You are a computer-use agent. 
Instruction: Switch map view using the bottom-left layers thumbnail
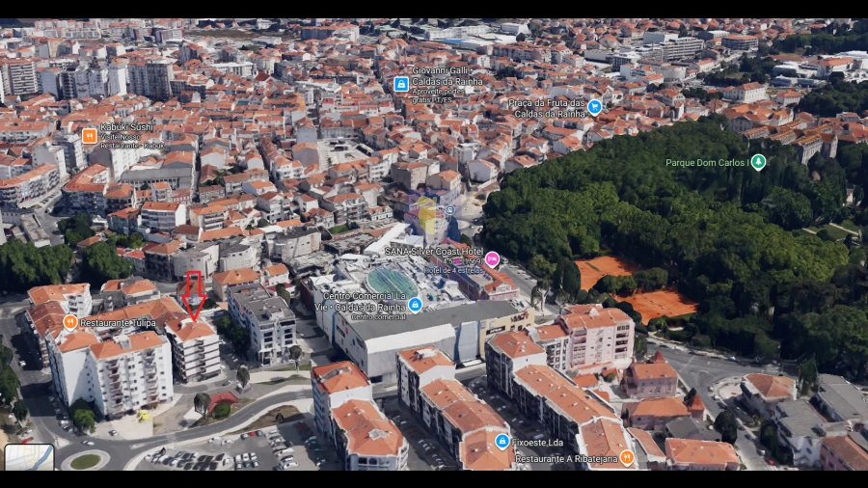pyautogui.click(x=29, y=456)
